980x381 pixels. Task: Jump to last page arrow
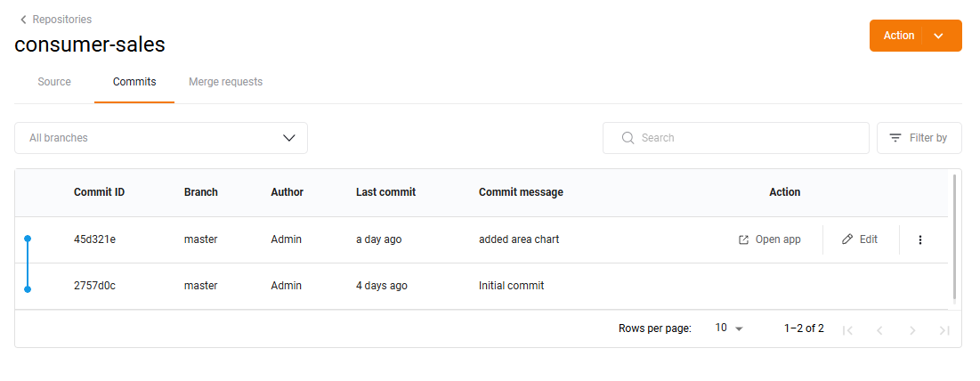point(944,329)
